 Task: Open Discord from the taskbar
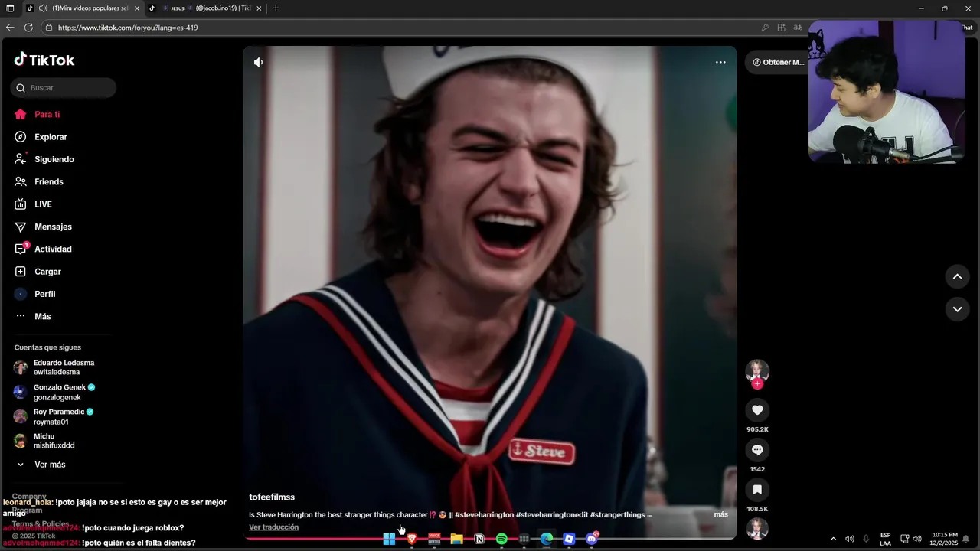click(591, 539)
